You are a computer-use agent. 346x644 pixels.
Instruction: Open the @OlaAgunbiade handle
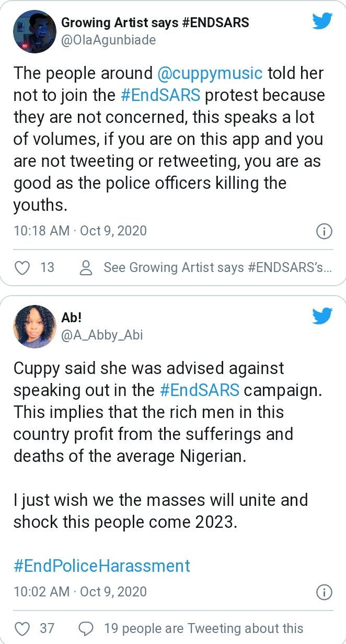pos(109,40)
